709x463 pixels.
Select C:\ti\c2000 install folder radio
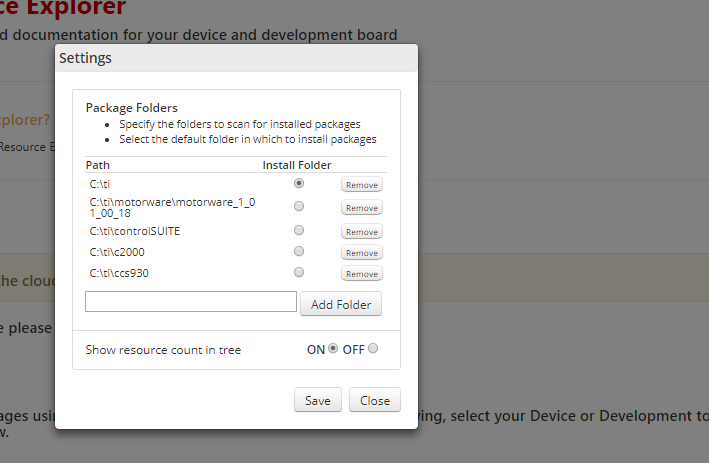pyautogui.click(x=299, y=252)
